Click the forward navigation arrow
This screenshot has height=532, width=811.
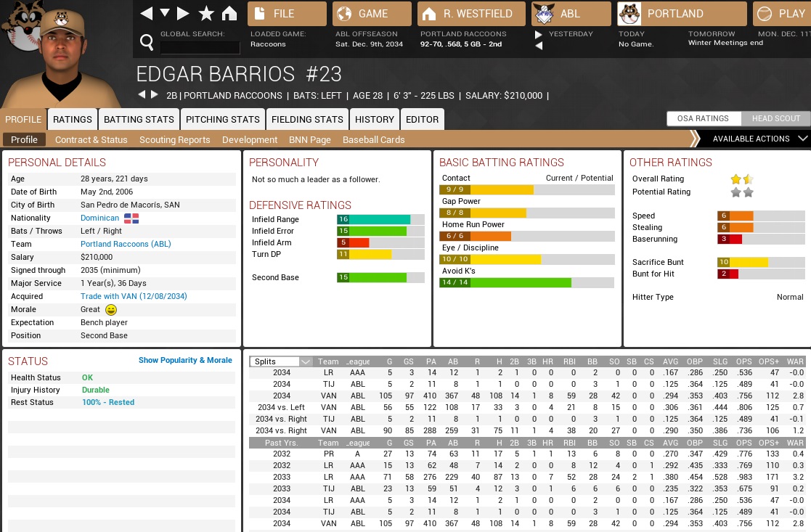[x=183, y=14]
